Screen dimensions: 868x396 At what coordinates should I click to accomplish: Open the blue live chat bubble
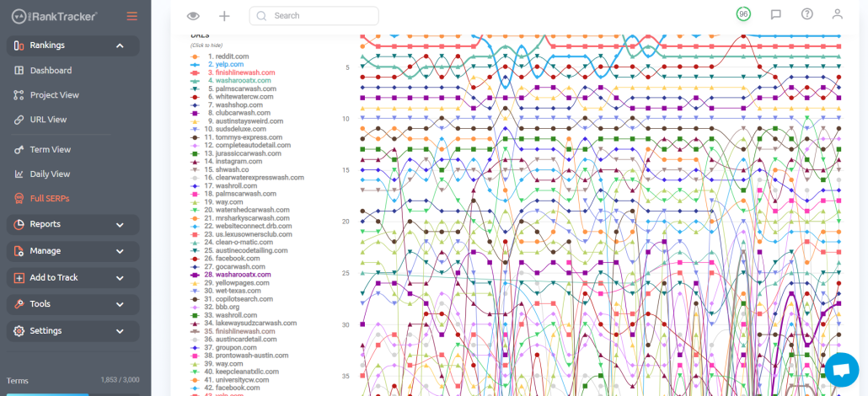pos(841,370)
